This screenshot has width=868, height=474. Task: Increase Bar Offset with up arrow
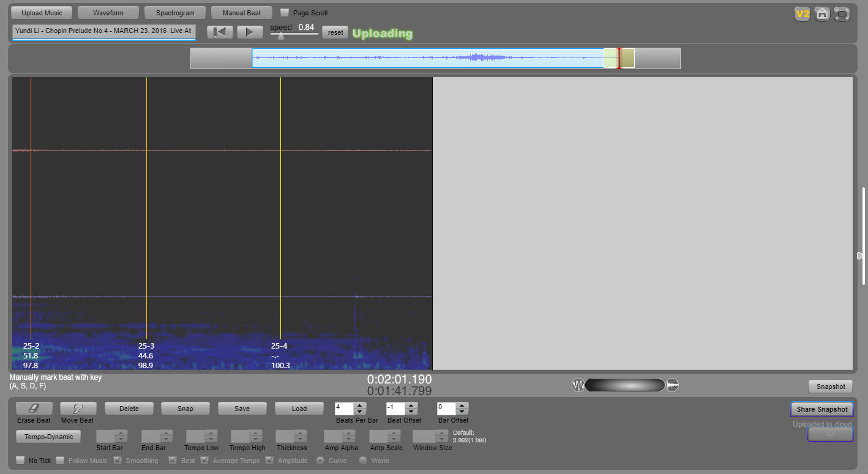click(462, 405)
